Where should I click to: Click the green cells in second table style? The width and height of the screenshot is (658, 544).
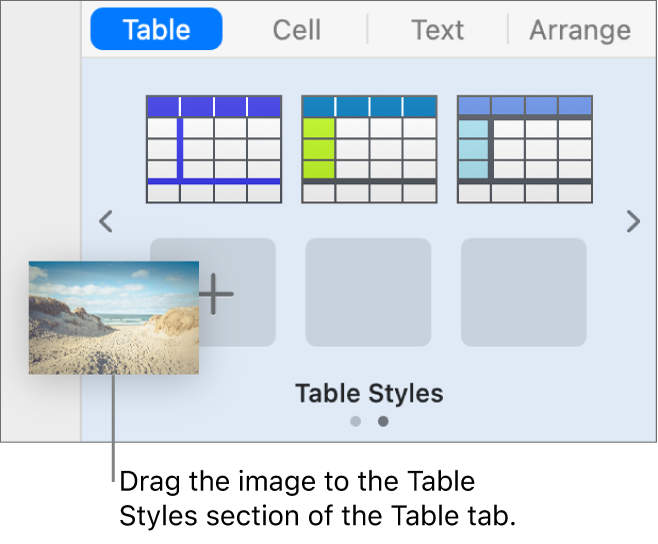318,148
